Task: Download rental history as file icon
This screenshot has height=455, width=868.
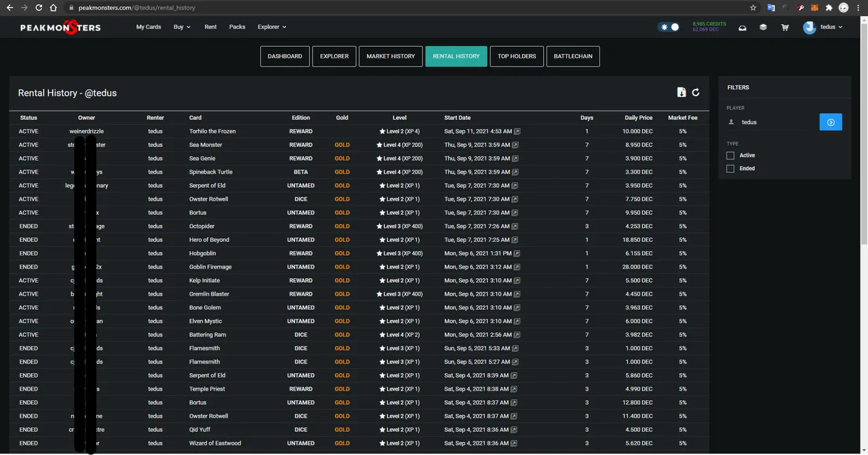Action: pyautogui.click(x=682, y=92)
